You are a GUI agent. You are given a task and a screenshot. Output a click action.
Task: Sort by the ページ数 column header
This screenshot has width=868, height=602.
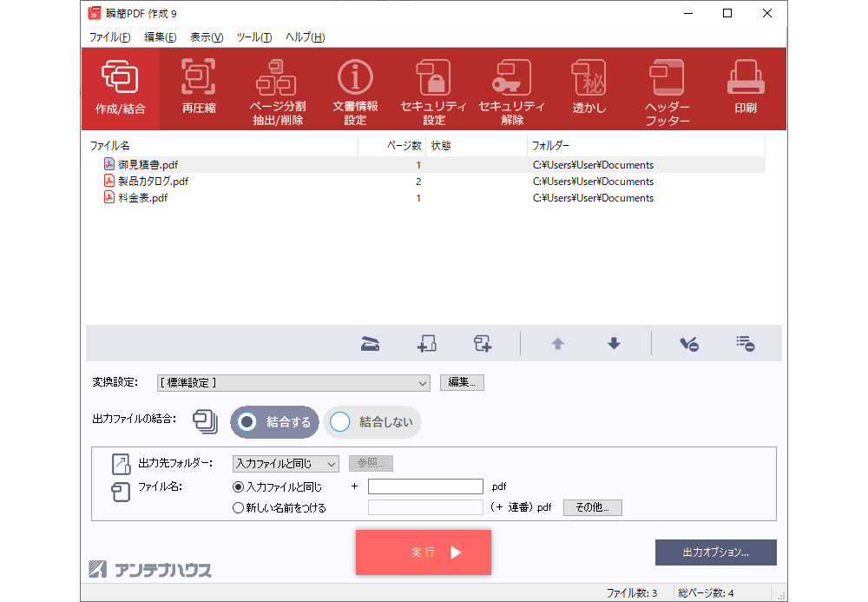coord(392,146)
